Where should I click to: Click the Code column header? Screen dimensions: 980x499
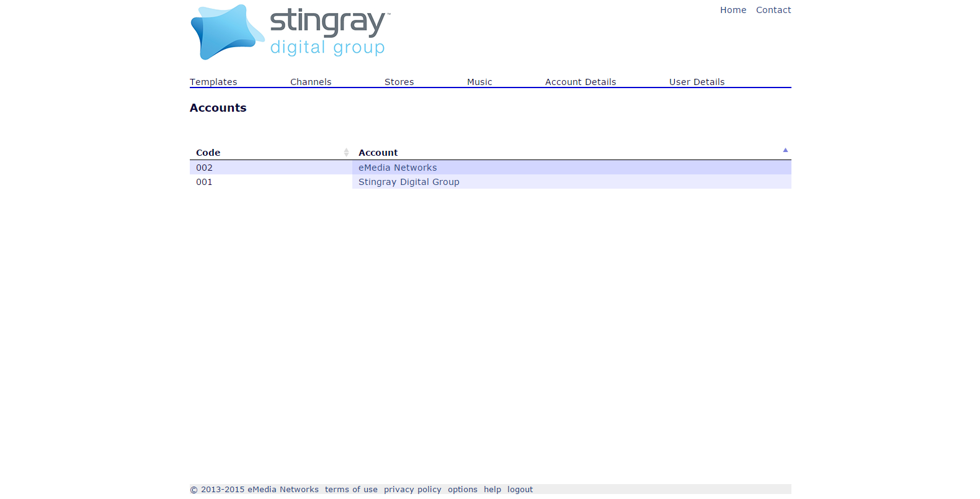[x=271, y=153]
